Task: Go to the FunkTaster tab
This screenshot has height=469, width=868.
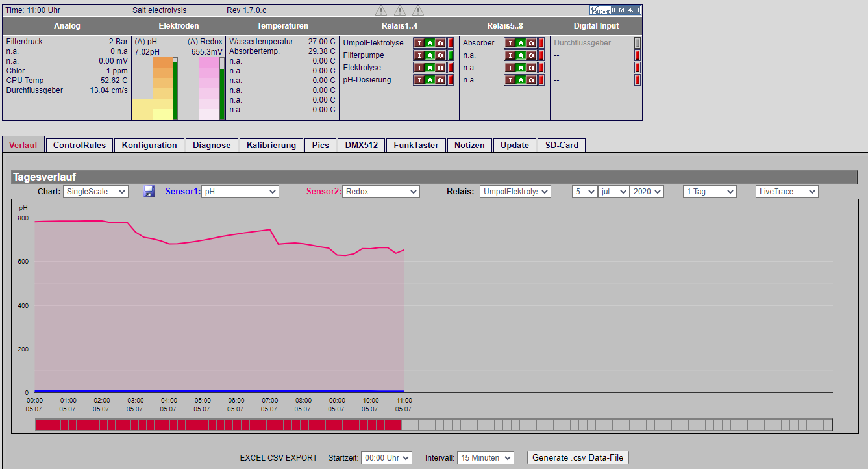Action: coord(416,145)
